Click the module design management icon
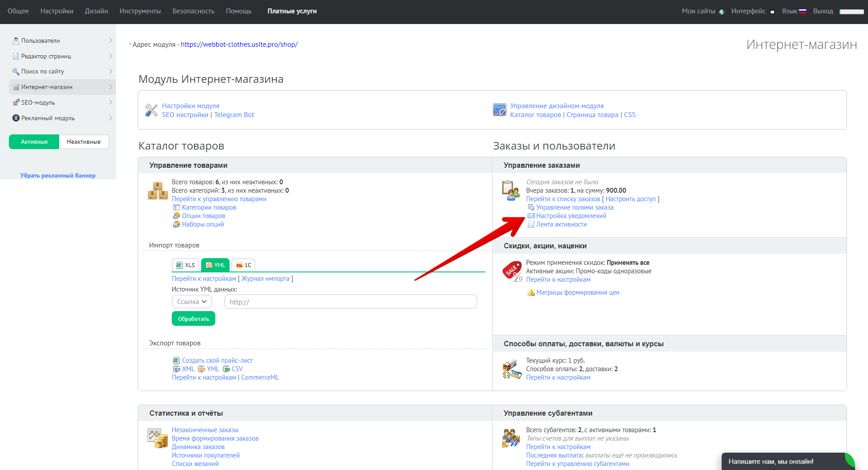 (499, 110)
